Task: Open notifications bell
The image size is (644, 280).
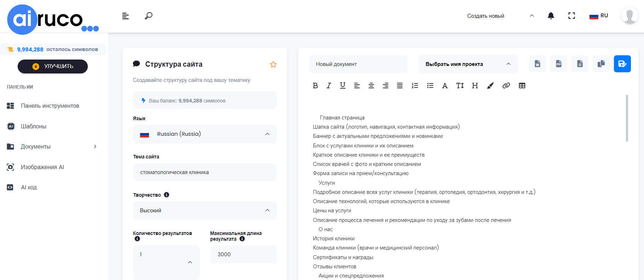Action: click(x=551, y=16)
